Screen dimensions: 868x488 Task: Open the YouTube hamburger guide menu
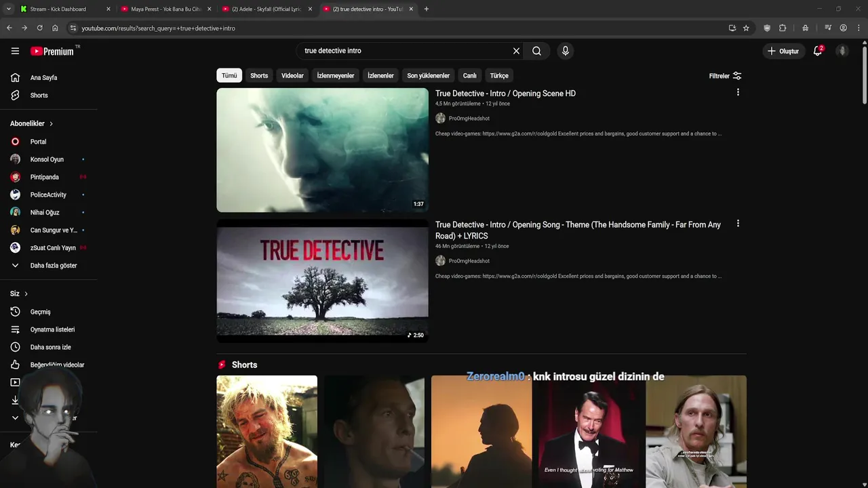coord(15,51)
